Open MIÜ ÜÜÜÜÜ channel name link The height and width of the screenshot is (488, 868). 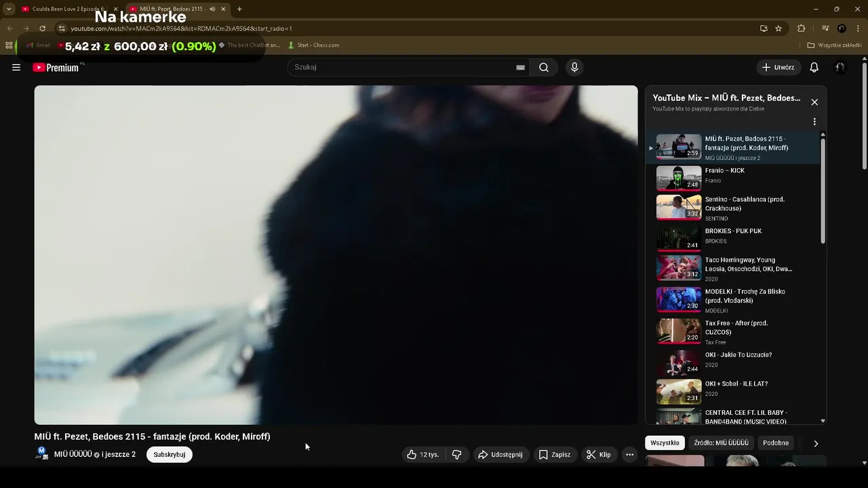(73, 454)
